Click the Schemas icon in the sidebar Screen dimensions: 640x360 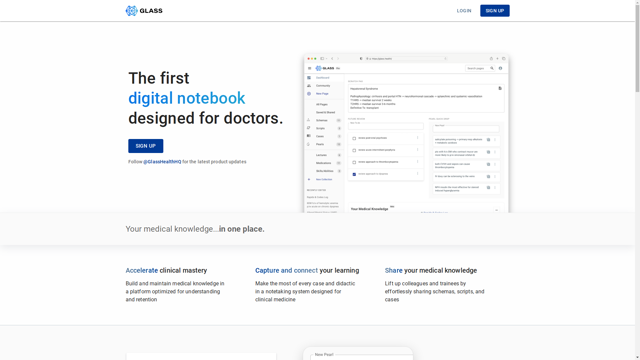click(309, 120)
